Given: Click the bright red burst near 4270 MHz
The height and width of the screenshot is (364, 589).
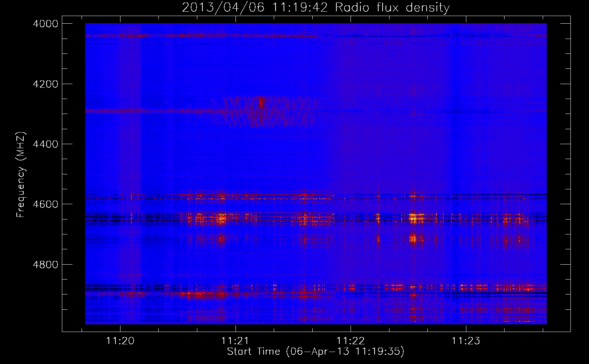Looking at the screenshot, I should (261, 103).
